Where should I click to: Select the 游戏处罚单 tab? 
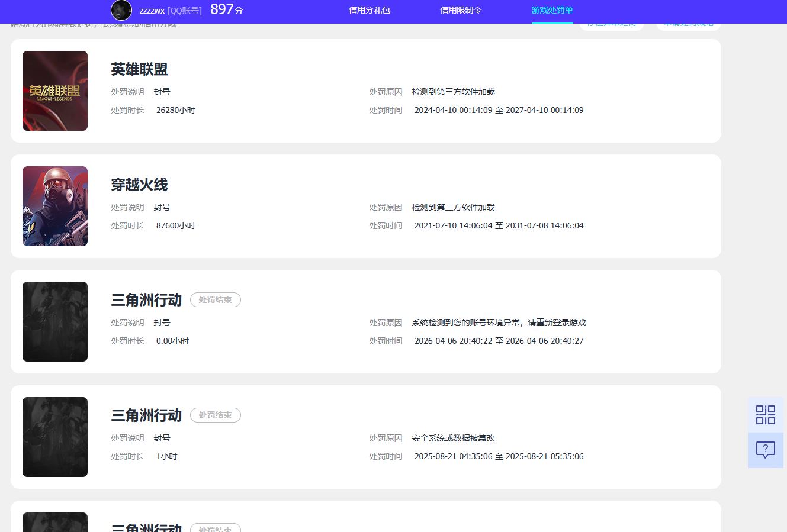(552, 10)
